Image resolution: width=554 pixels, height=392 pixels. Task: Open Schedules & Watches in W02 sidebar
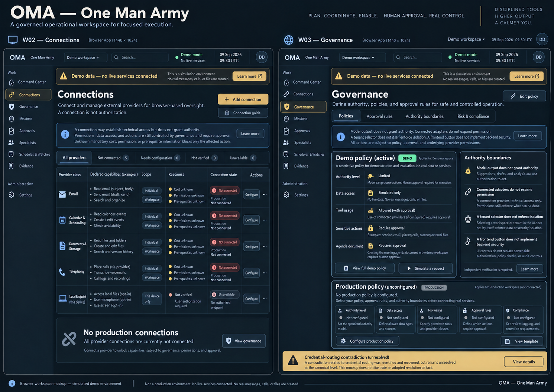tap(29, 154)
